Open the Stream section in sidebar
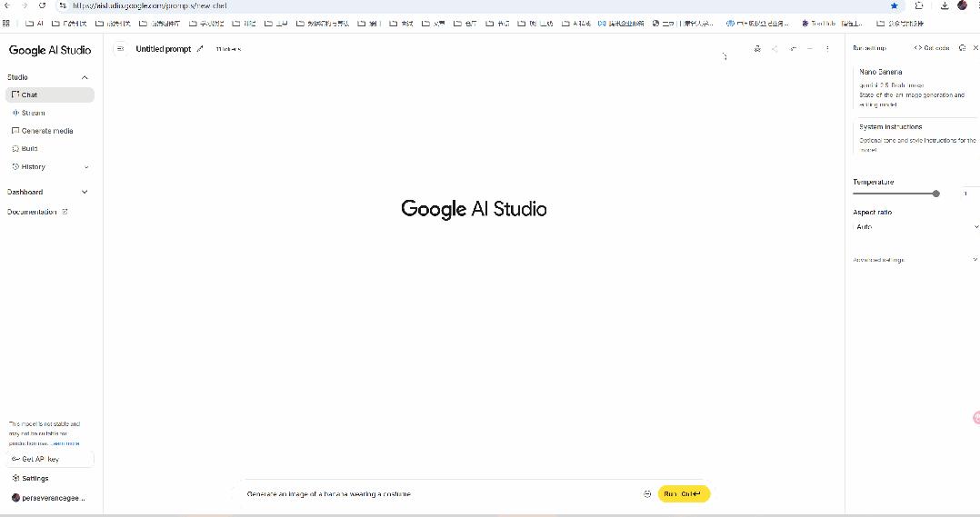Screen dimensions: 980x517 pos(50,113)
